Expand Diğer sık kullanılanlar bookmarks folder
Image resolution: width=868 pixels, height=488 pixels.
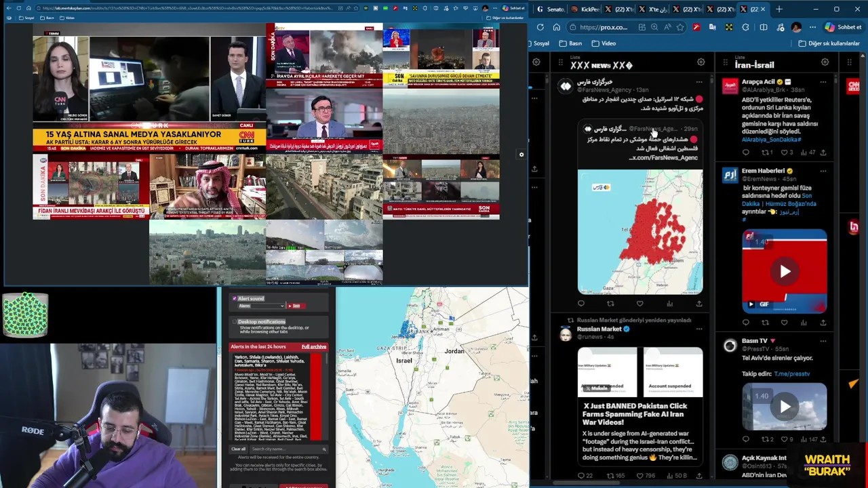coord(829,43)
